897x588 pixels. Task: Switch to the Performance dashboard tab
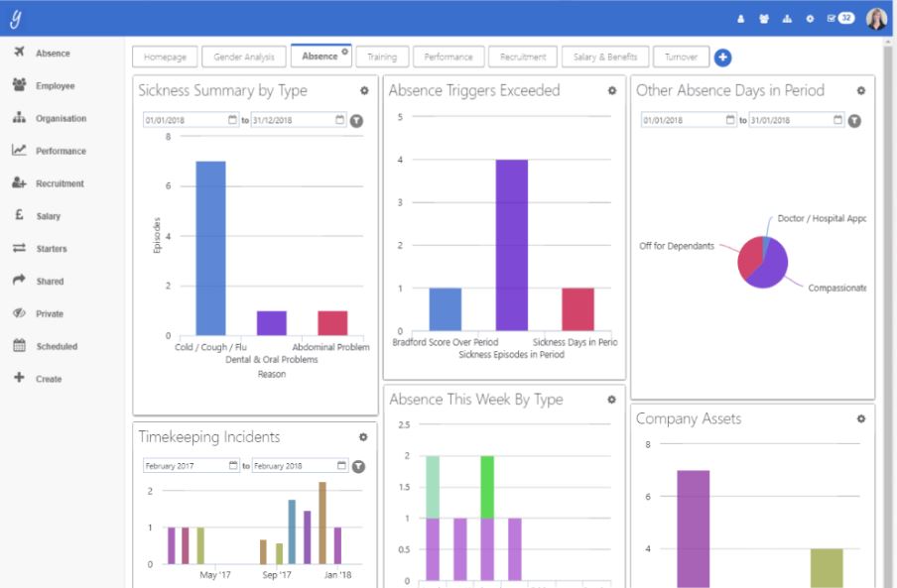click(448, 57)
